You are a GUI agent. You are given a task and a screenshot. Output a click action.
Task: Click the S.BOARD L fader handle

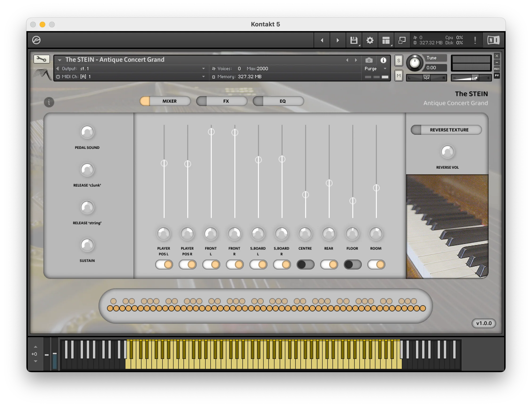pos(258,160)
